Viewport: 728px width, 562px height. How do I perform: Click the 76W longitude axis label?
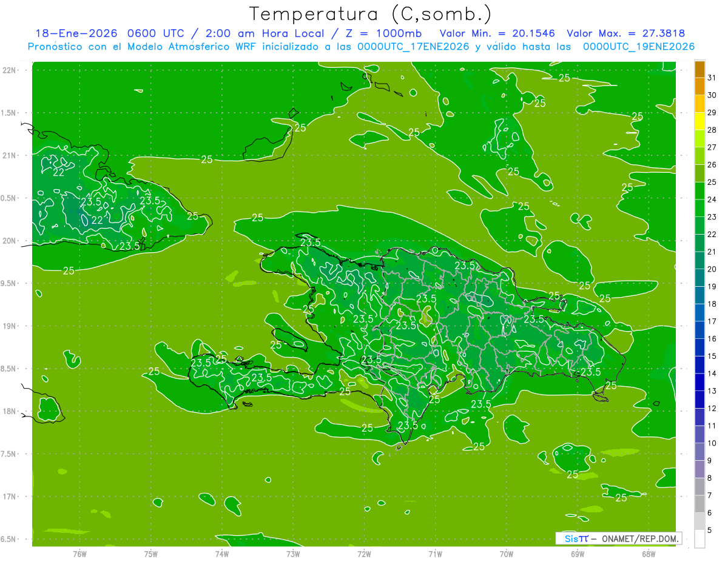[79, 554]
